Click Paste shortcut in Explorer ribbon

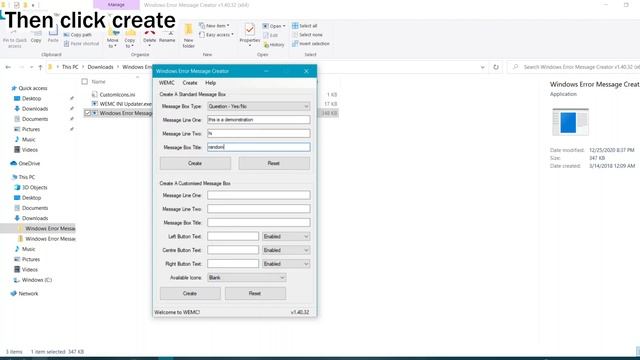click(81, 44)
